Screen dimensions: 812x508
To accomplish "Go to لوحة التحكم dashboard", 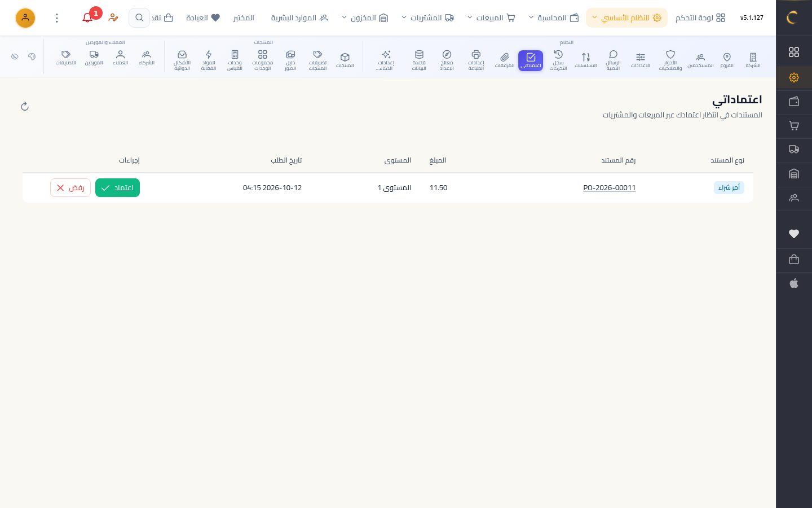I will 700,18.
